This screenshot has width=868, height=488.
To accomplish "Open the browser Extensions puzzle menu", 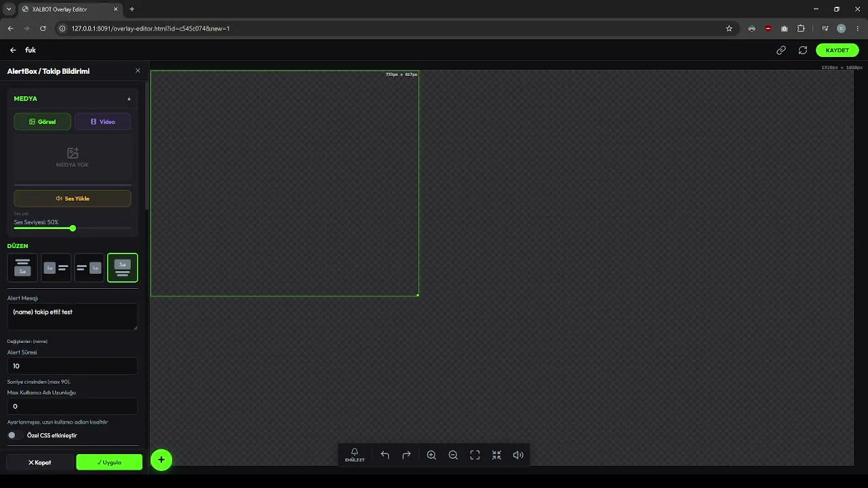I will tap(801, 28).
